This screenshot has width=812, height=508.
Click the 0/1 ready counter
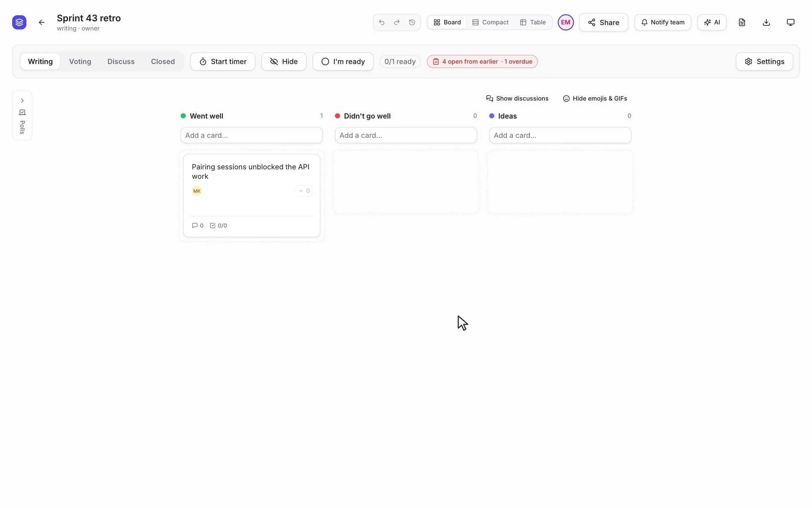point(400,62)
